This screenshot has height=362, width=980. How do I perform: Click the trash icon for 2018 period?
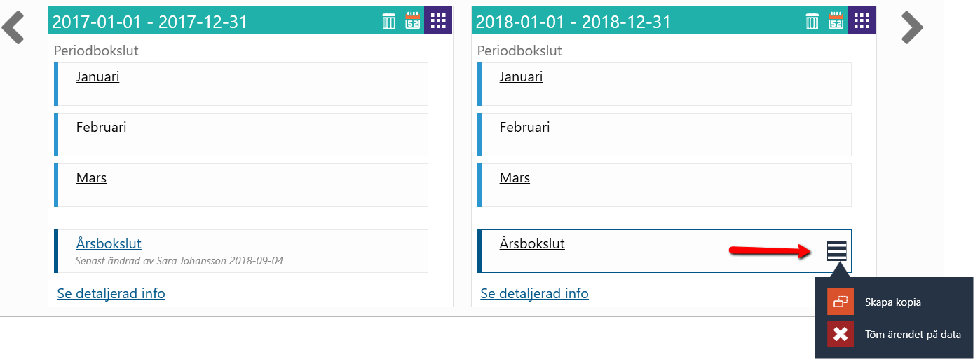coord(812,21)
